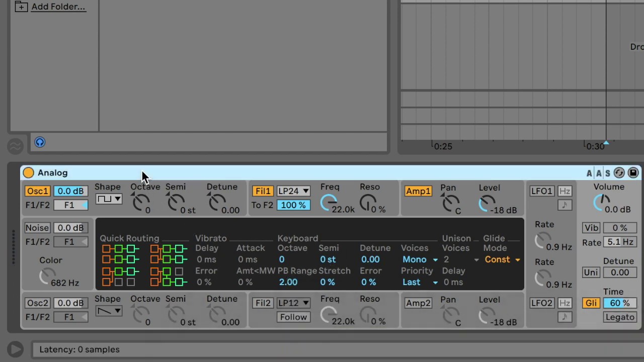Click the LFO1 Rate knob
The image size is (644, 362).
pyautogui.click(x=542, y=240)
